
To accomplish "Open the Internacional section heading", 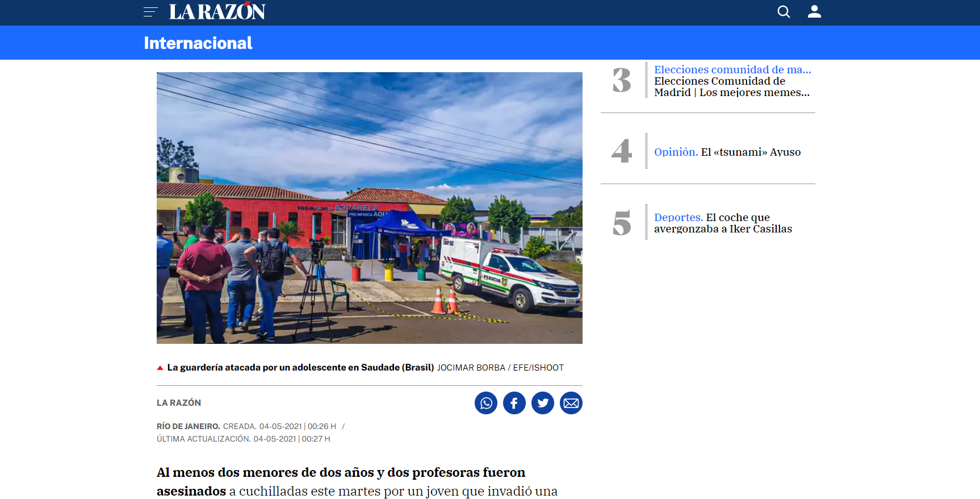I will [x=198, y=43].
